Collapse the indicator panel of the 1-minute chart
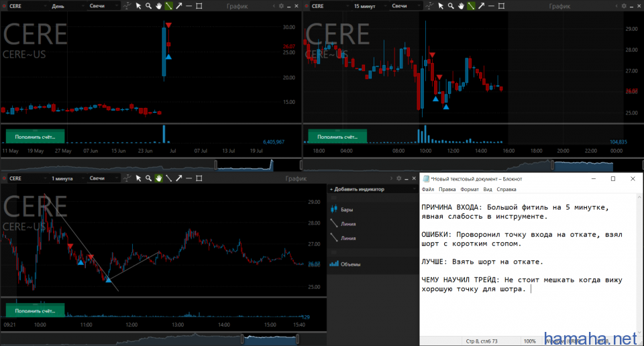 point(391,178)
